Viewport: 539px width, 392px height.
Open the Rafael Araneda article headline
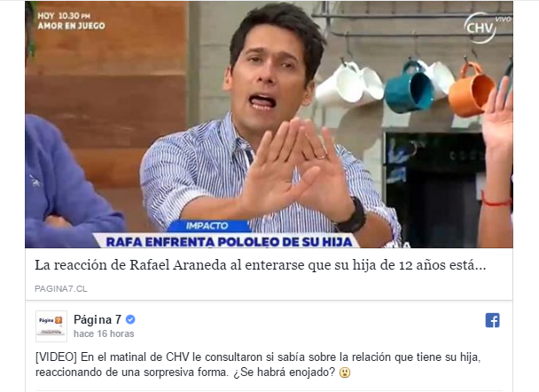261,265
